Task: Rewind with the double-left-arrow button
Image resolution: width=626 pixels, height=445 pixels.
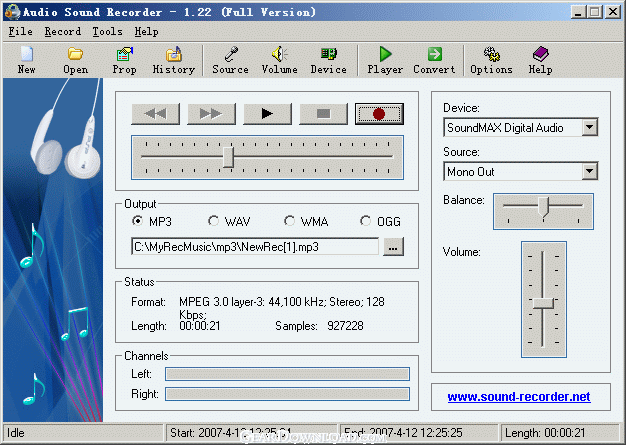Action: (156, 114)
